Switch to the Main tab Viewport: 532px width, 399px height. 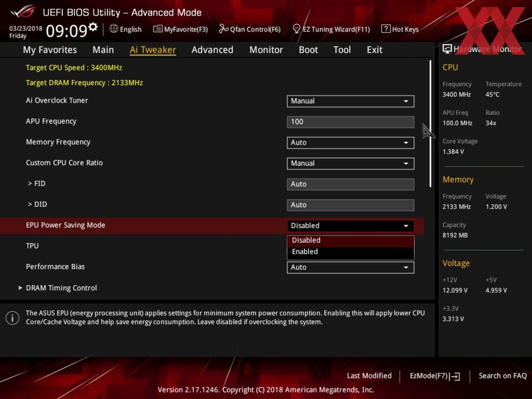point(103,50)
